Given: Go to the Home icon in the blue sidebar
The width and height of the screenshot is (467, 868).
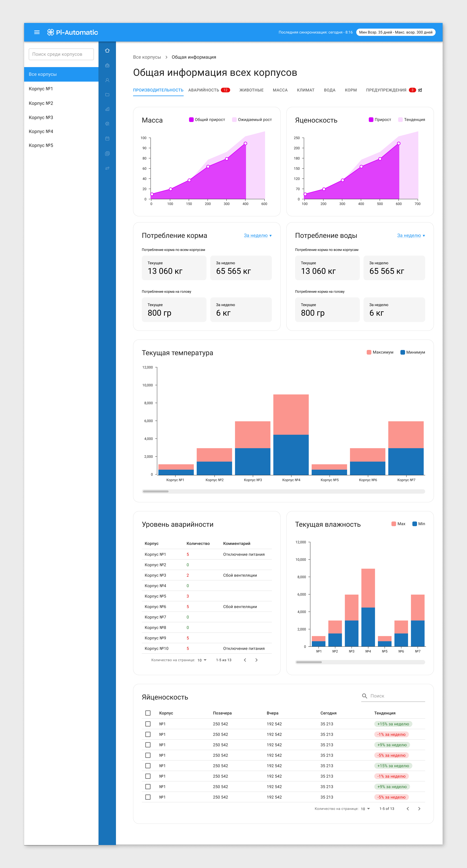Looking at the screenshot, I should pyautogui.click(x=107, y=51).
